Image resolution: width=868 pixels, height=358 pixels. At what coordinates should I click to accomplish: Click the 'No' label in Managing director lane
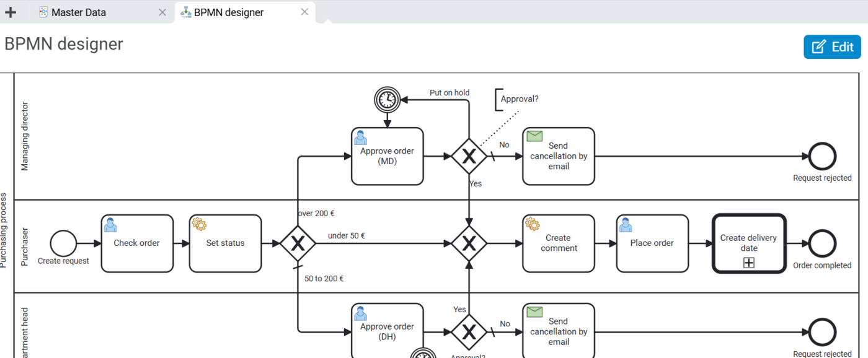coord(504,145)
